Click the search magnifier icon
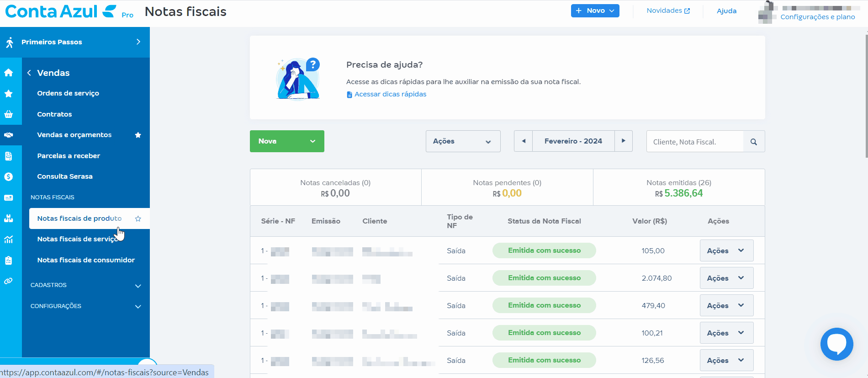868x378 pixels. pos(754,142)
